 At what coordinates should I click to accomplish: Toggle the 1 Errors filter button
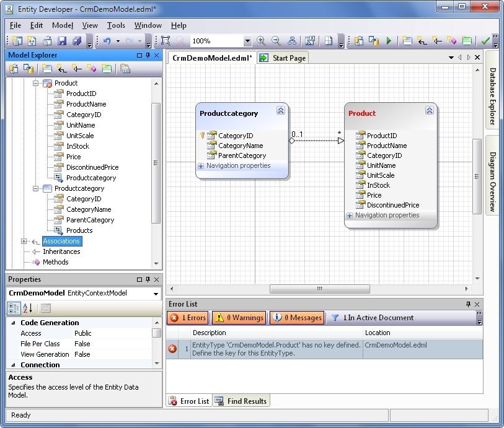187,318
